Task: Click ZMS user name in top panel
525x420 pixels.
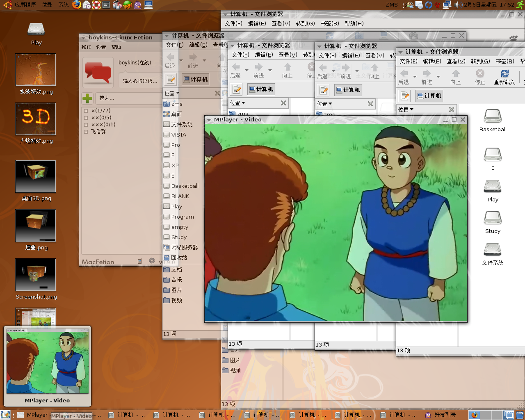Action: pos(391,5)
